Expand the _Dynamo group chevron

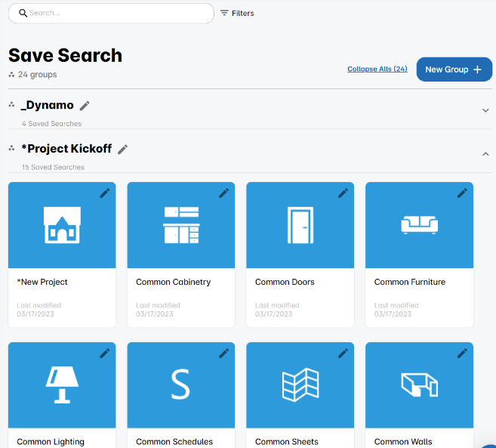point(485,110)
